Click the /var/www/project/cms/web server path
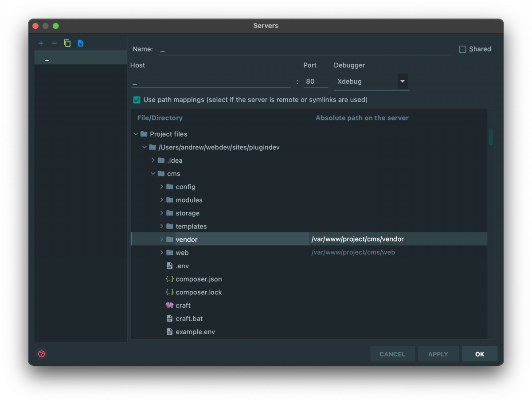The image size is (532, 403). (x=353, y=253)
